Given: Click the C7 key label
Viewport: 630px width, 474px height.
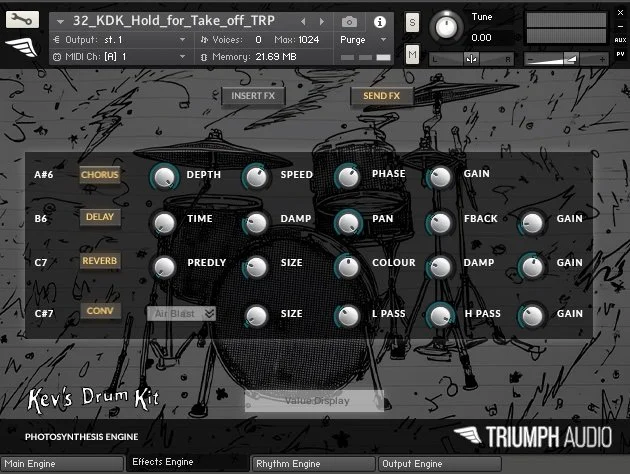Looking at the screenshot, I should pos(41,263).
